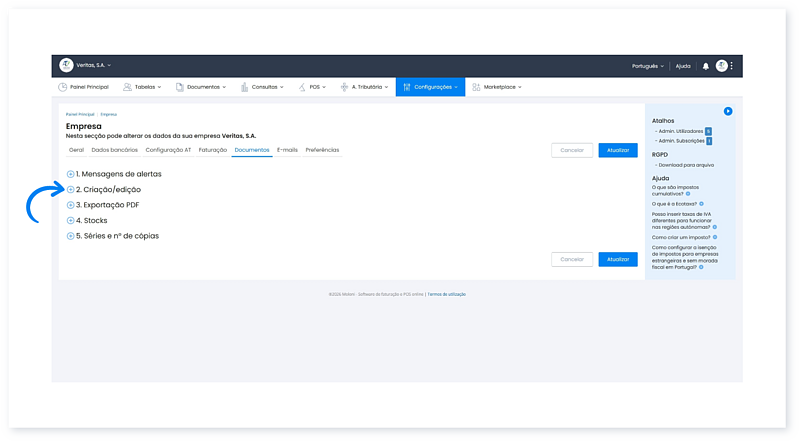Click the top Atualizar button
The image size is (800, 442).
[x=617, y=150]
